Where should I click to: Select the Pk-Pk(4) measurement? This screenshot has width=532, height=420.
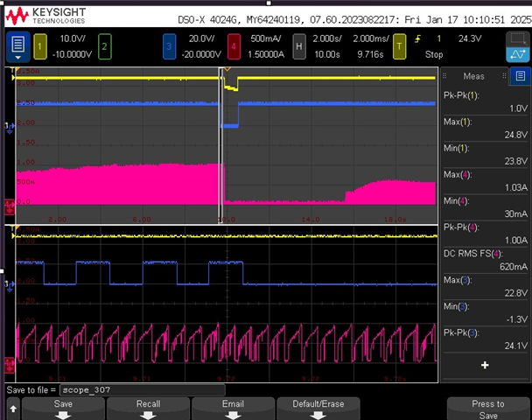(x=485, y=234)
